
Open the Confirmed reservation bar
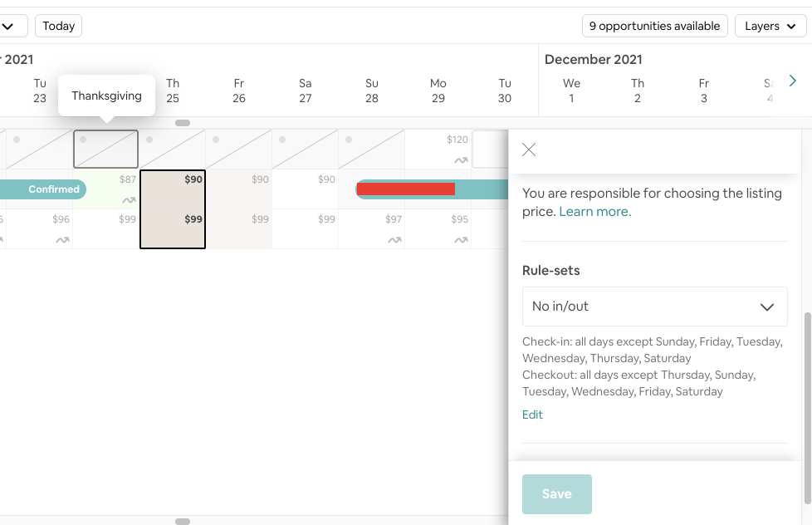point(50,189)
